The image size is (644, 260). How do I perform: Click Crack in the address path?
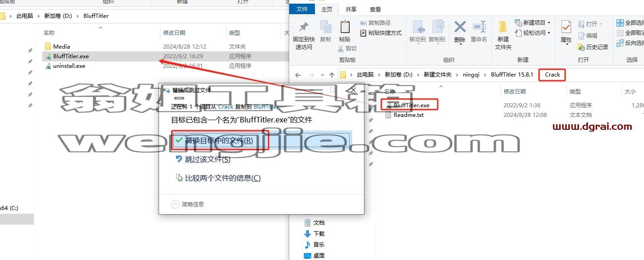pos(552,75)
